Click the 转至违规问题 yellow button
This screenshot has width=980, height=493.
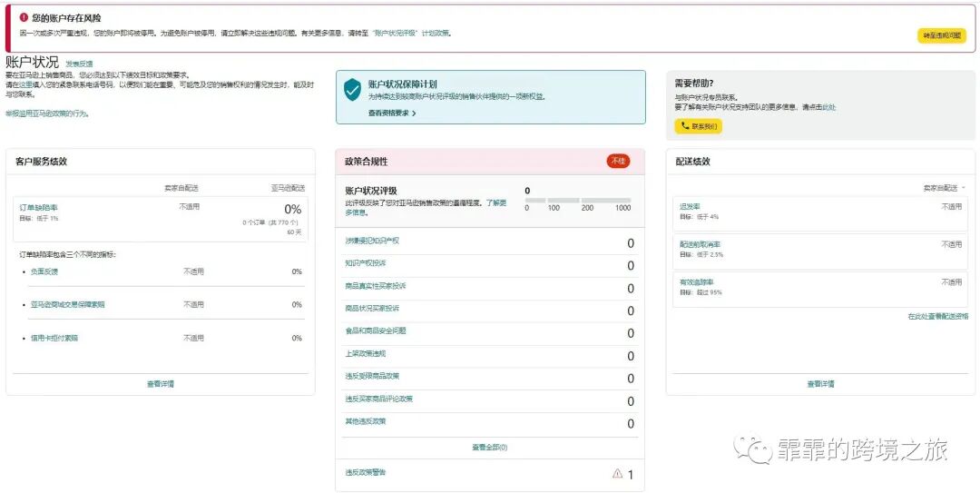pyautogui.click(x=941, y=36)
